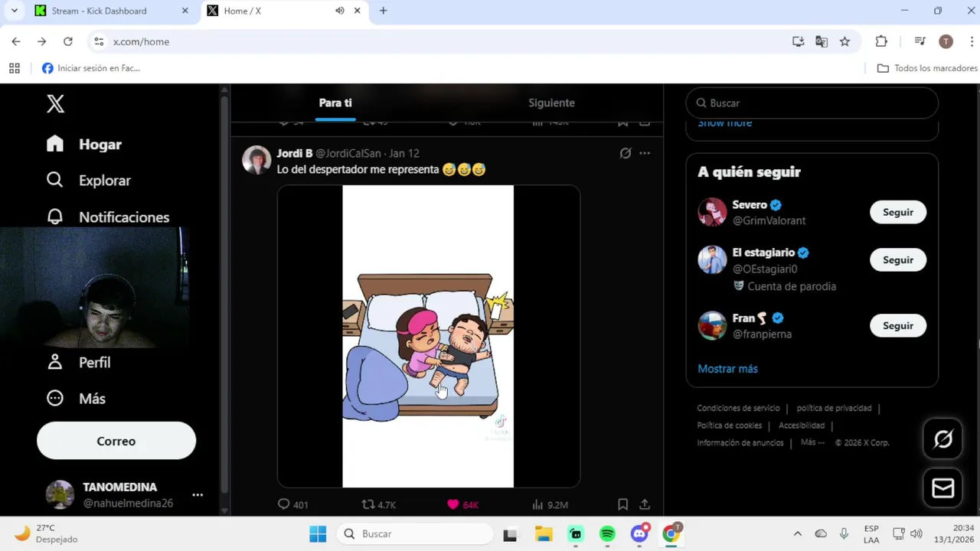Viewport: 980px width, 551px height.
Task: Open política de privacidad link
Action: click(834, 408)
